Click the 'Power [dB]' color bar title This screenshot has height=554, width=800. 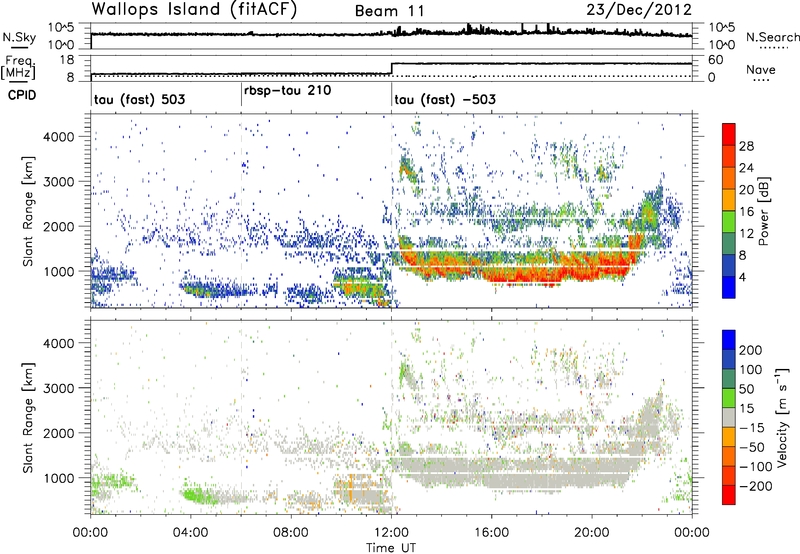tap(764, 211)
